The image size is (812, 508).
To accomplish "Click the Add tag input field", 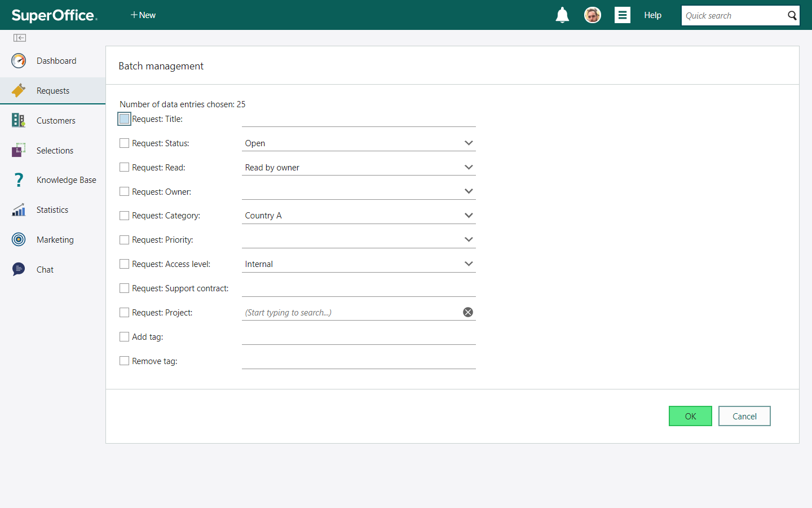I will coord(359,337).
